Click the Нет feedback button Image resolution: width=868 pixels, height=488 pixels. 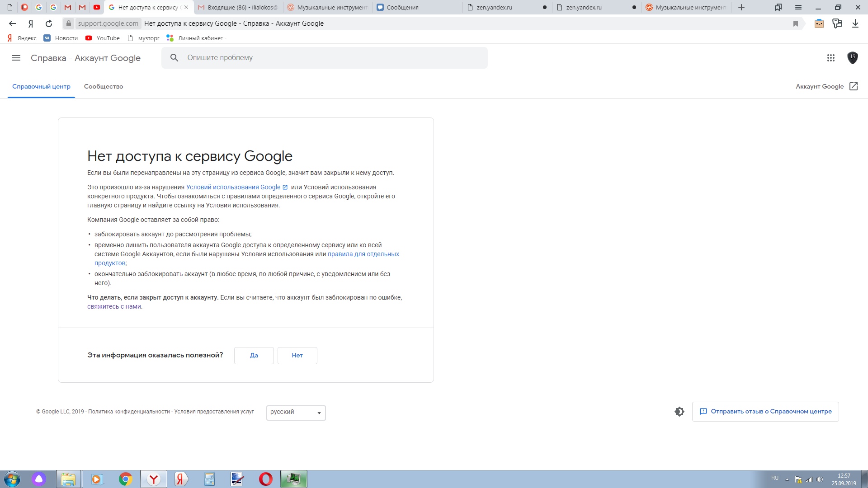(x=297, y=355)
